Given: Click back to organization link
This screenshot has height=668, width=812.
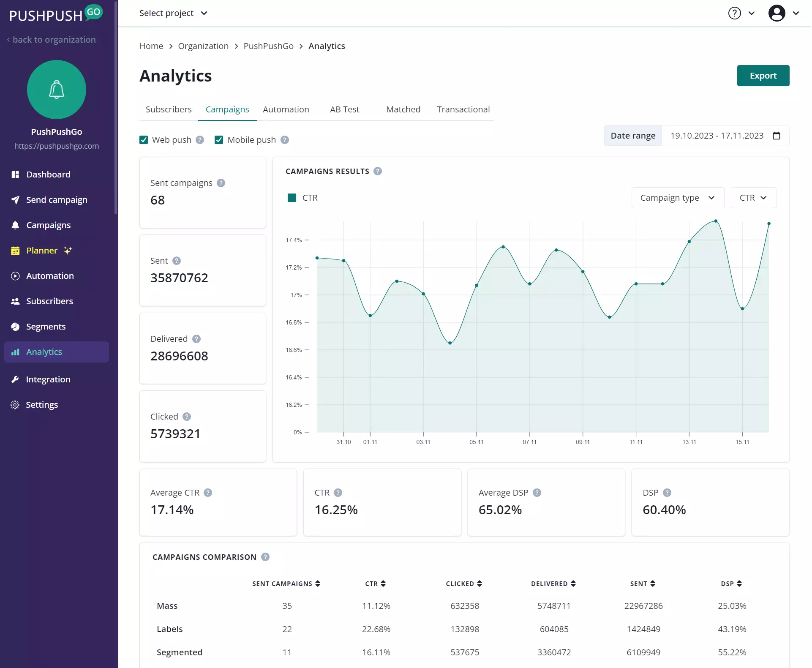Looking at the screenshot, I should point(52,40).
